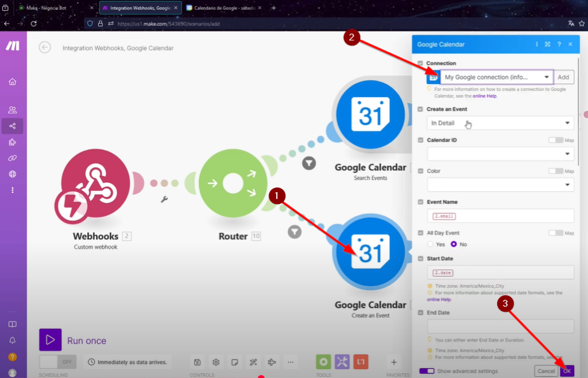
Task: Click the Make logo in the sidebar
Action: pos(13,46)
